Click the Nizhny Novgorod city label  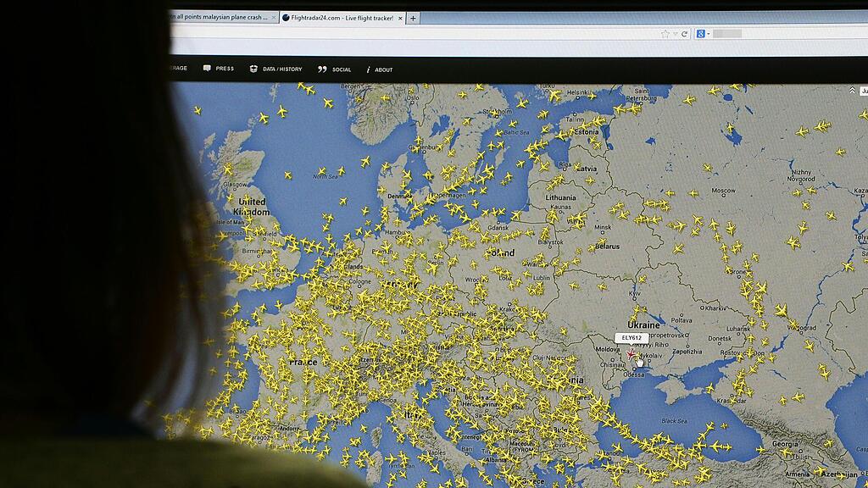(801, 175)
